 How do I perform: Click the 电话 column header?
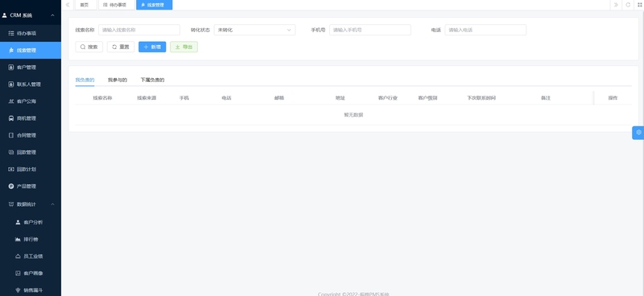point(226,98)
